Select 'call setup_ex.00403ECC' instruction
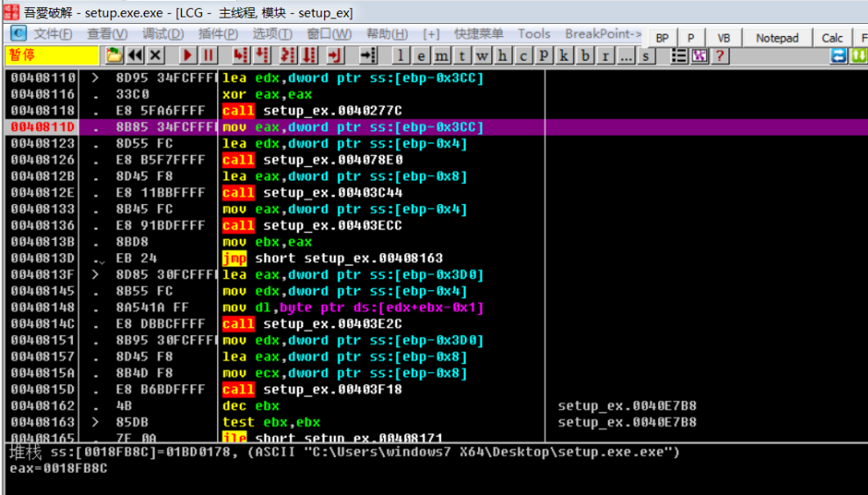868x495 pixels. click(312, 225)
